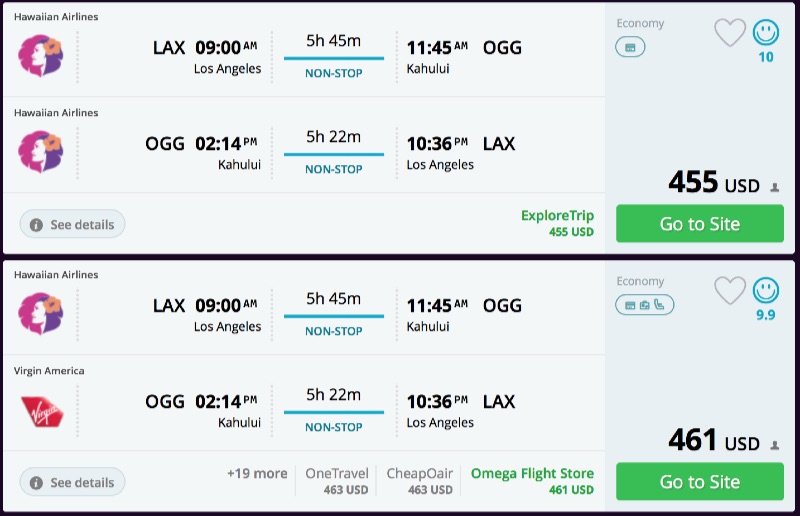The height and width of the screenshot is (516, 800).
Task: Open the CheapOair 463 USD offer
Action: tap(420, 481)
